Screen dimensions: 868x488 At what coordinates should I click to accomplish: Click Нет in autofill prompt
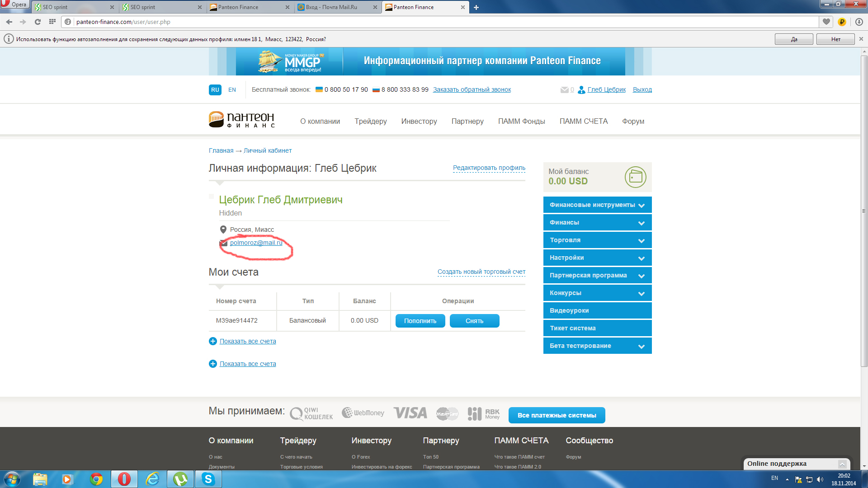[835, 39]
